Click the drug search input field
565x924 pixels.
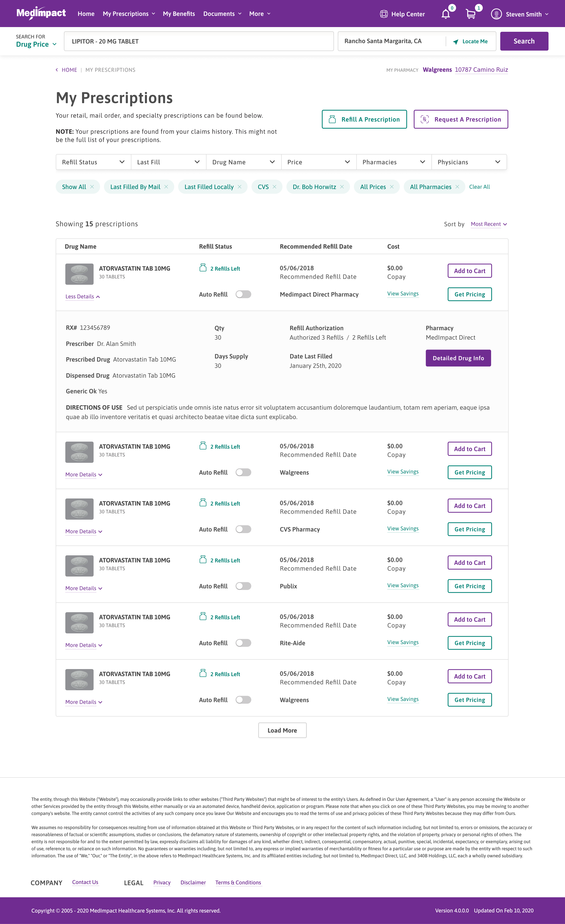pyautogui.click(x=199, y=41)
